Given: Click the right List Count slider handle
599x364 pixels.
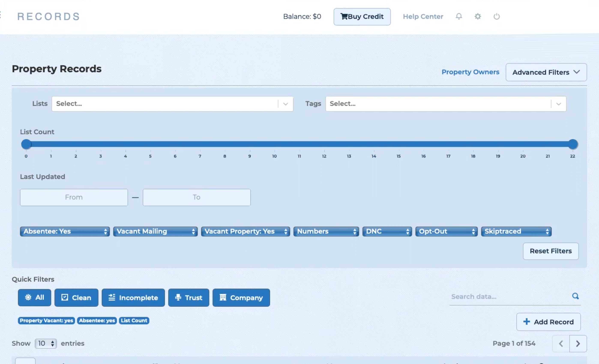Looking at the screenshot, I should 572,144.
